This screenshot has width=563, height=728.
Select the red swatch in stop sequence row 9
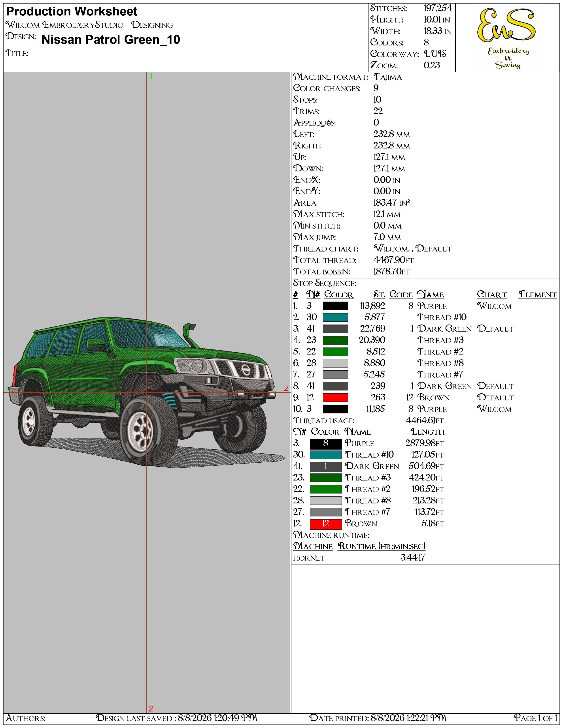(x=335, y=397)
